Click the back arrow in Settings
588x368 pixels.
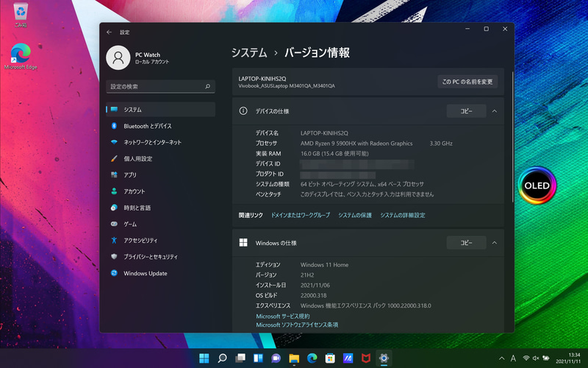tap(109, 32)
